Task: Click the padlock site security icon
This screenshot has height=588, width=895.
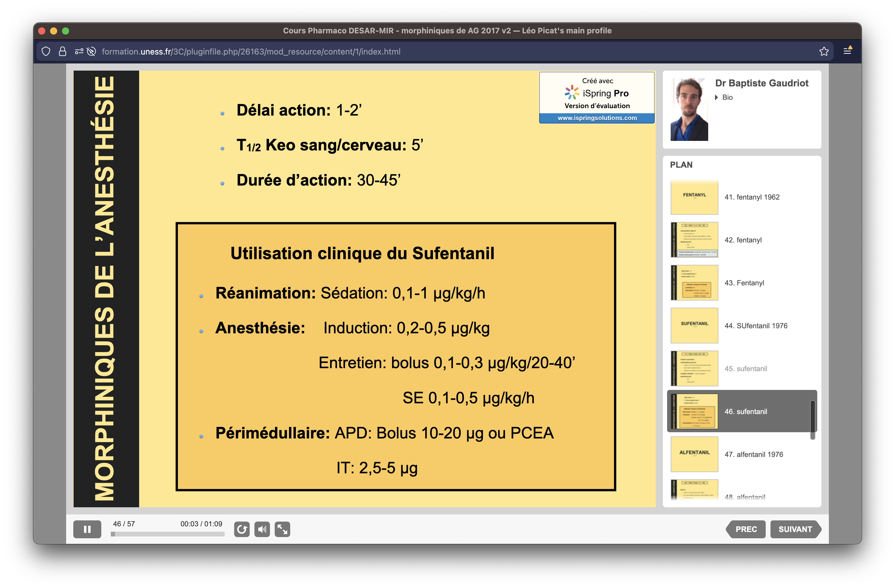Action: click(63, 52)
